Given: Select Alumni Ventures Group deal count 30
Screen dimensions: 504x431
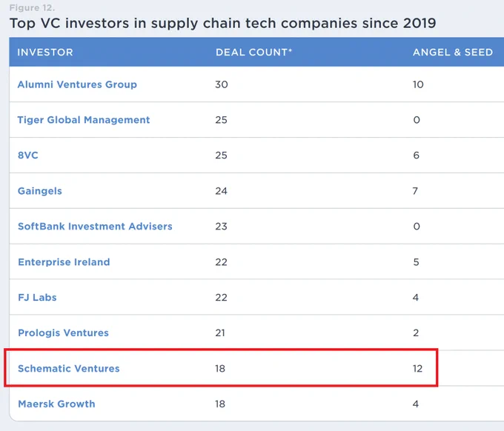Looking at the screenshot, I should point(222,84).
